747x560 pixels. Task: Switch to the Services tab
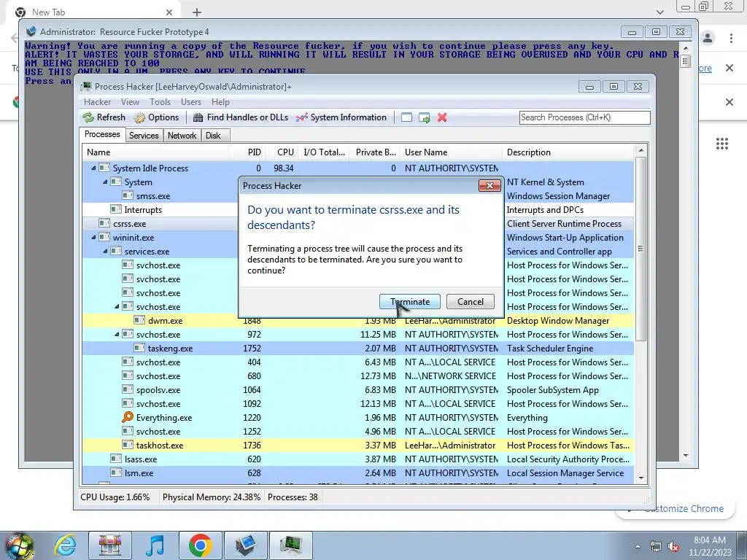click(144, 135)
